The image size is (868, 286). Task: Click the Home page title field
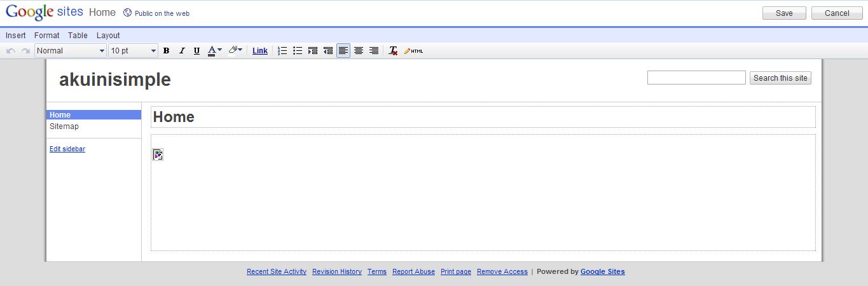pos(483,117)
